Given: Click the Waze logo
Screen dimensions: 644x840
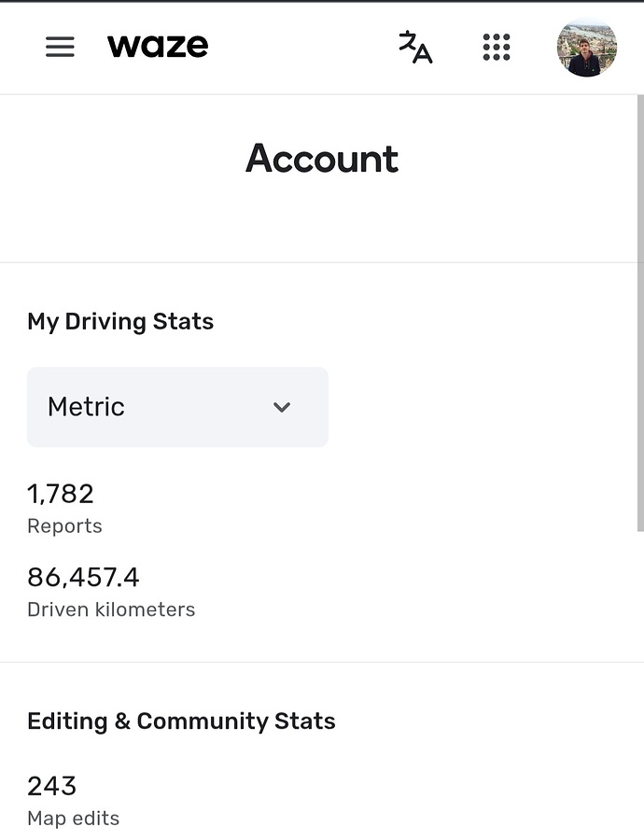Looking at the screenshot, I should pyautogui.click(x=158, y=46).
